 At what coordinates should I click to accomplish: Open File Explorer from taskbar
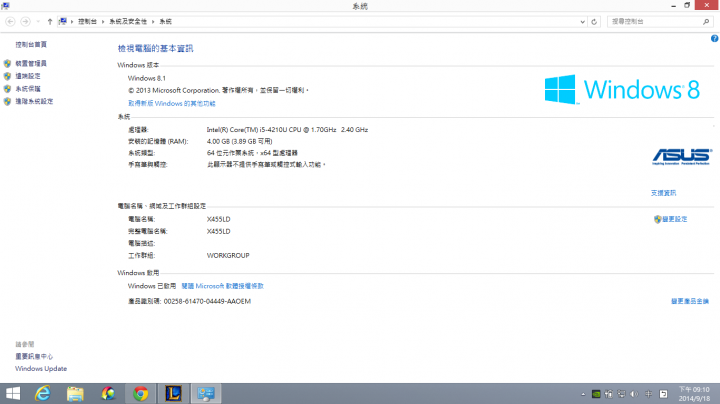[x=75, y=393]
